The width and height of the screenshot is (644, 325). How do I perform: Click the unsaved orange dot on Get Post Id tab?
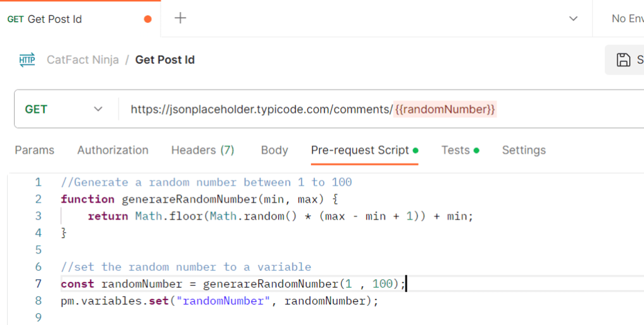148,19
